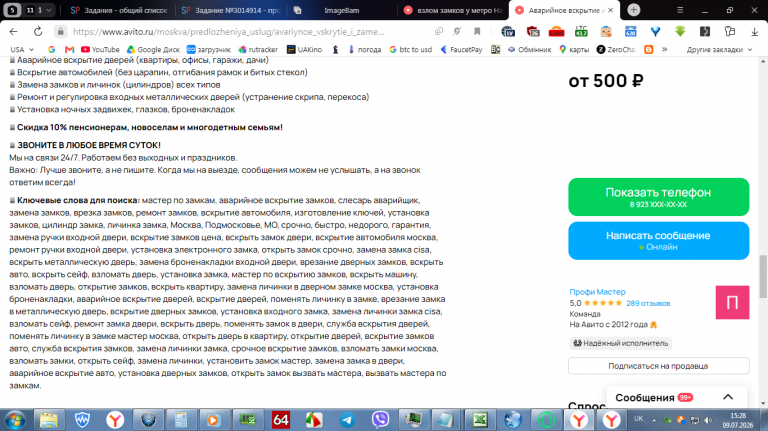Screen dimensions: 768x431
Task: Open Gmail bookmark
Action: pyautogui.click(x=70, y=49)
